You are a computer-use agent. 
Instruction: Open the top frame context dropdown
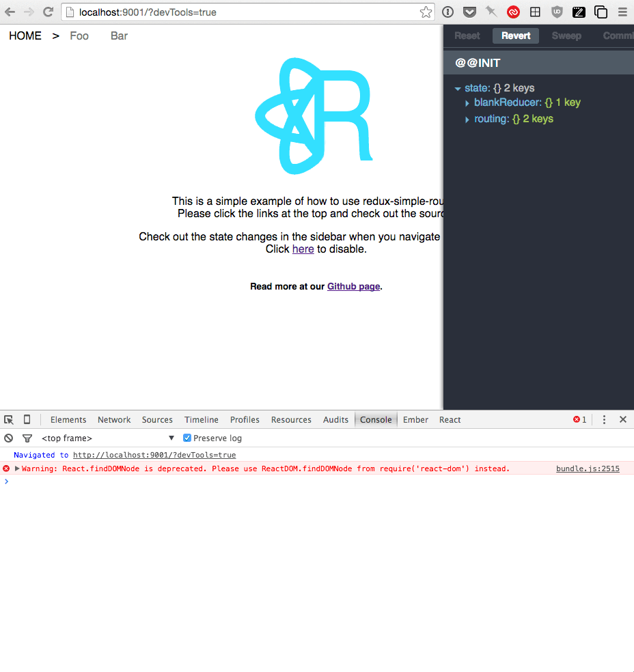(107, 438)
